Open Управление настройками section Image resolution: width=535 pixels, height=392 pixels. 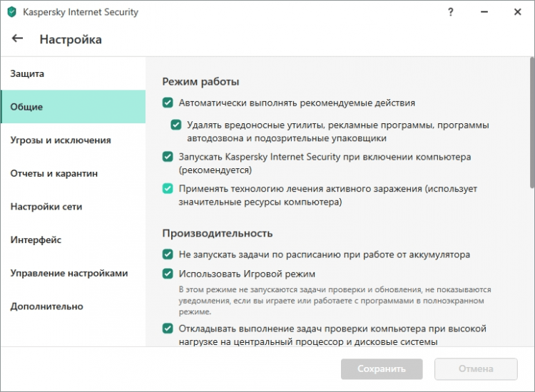point(69,273)
